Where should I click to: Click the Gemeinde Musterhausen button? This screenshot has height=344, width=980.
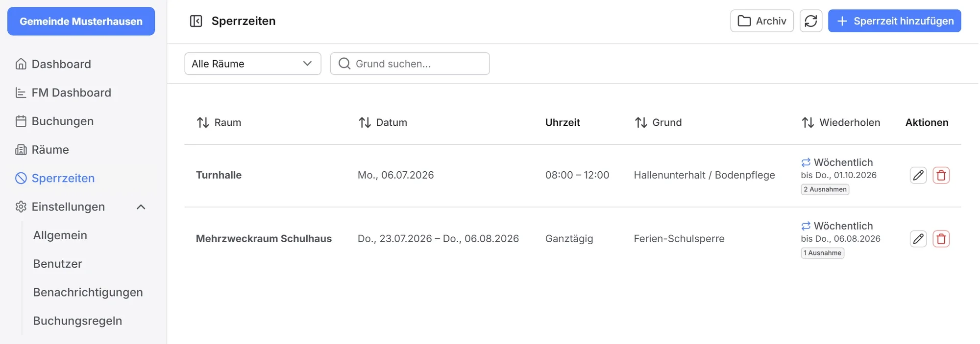point(81,21)
